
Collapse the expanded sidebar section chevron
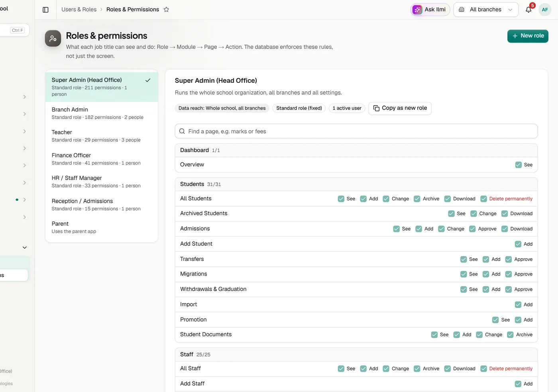[25, 247]
